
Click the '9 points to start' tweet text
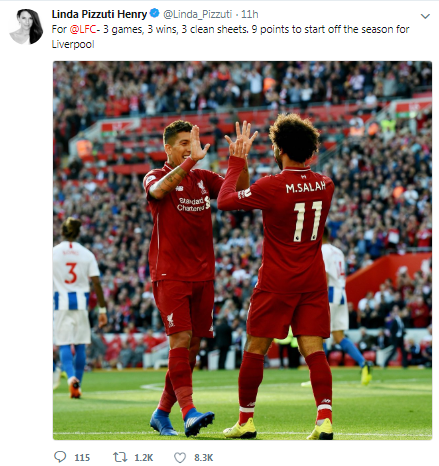pos(288,29)
